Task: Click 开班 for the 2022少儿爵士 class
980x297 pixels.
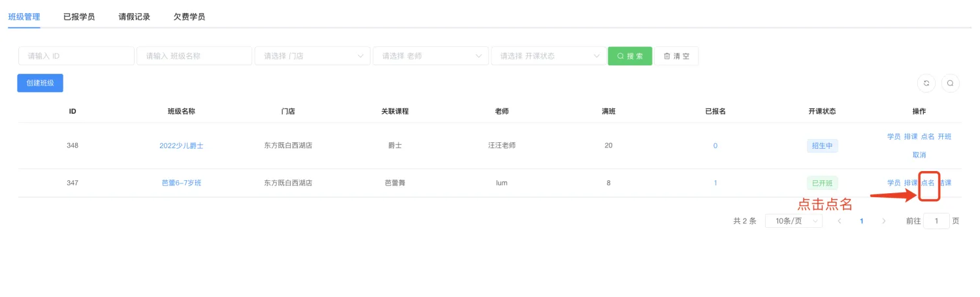Action: click(x=944, y=136)
